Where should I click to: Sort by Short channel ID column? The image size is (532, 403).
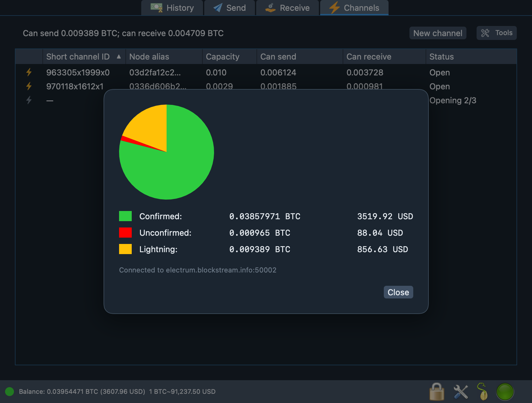[84, 57]
